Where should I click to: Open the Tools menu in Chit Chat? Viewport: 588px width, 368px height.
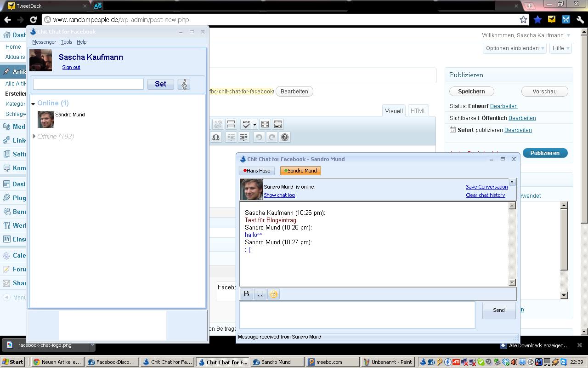click(67, 42)
